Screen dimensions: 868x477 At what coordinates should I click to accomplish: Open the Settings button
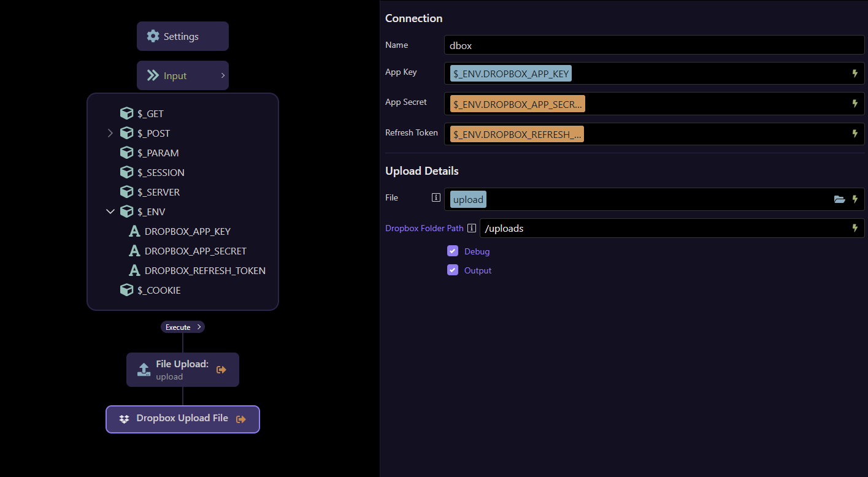182,36
